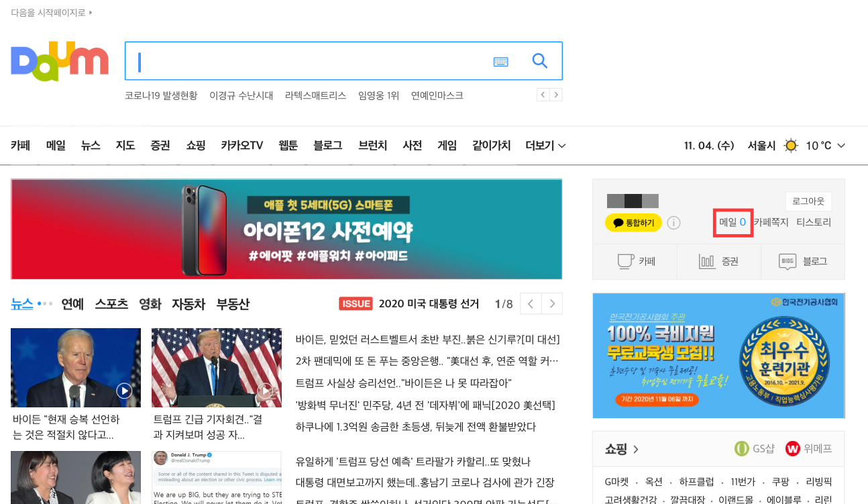Open 지도 in top navigation
This screenshot has width=868, height=504.
125,146
